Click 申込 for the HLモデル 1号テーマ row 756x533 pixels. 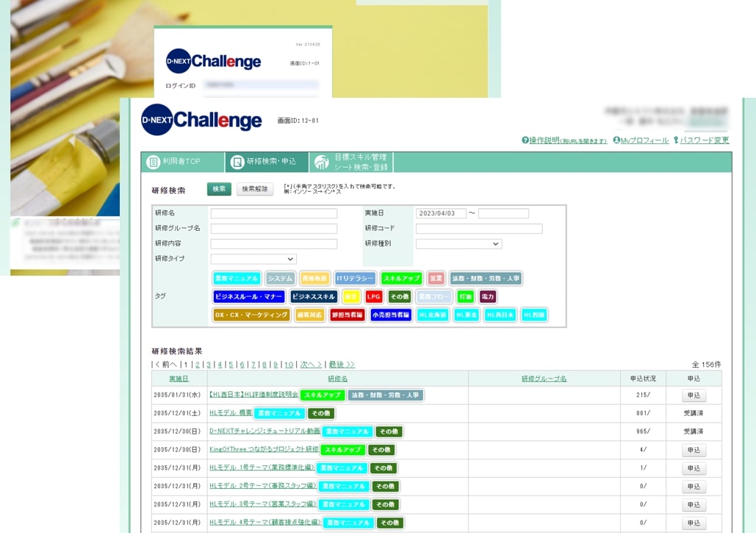click(x=694, y=468)
